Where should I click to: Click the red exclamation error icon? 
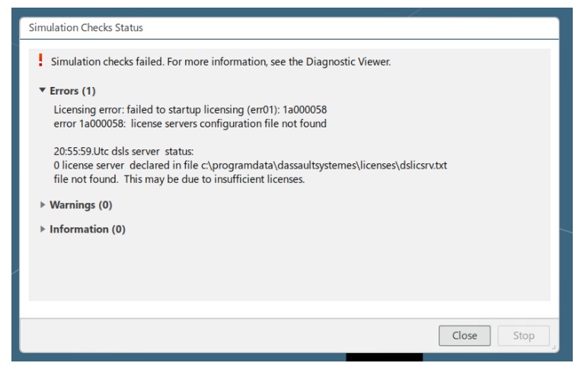40,60
